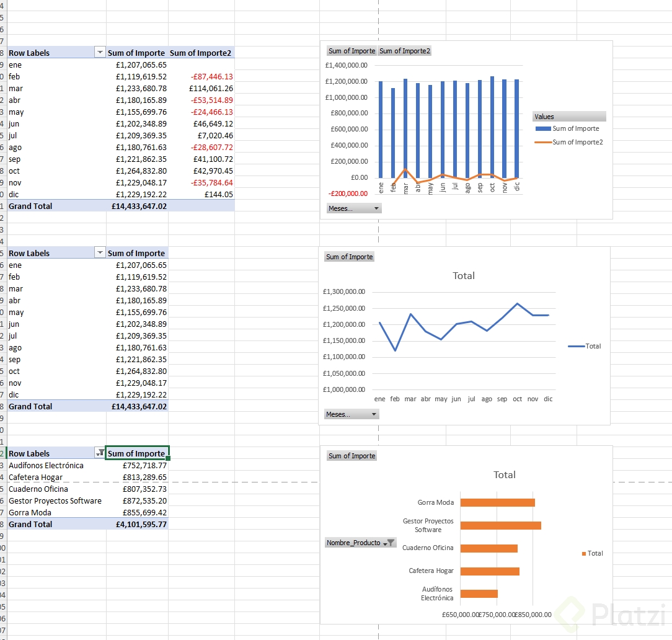The height and width of the screenshot is (640, 672).
Task: Select line chart title Total
Action: pyautogui.click(x=464, y=275)
